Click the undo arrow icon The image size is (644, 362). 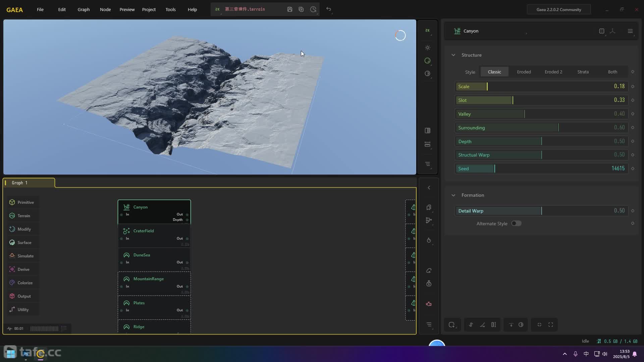point(329,9)
